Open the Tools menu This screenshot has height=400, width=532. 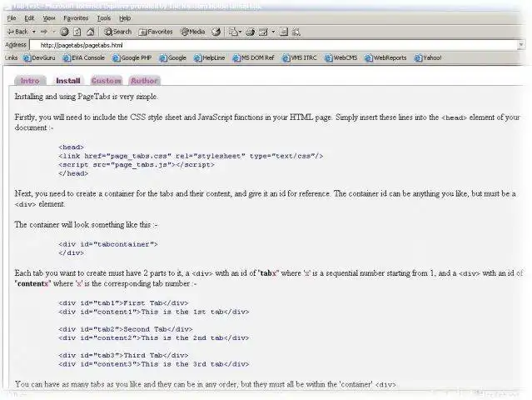tap(104, 18)
